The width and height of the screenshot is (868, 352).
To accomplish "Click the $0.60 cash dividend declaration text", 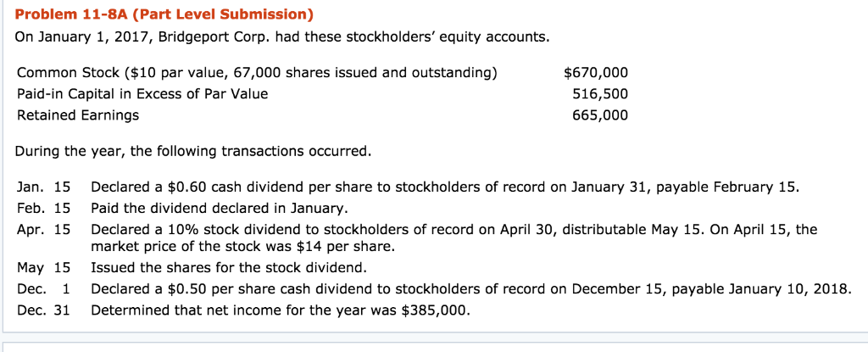I will pos(444,187).
